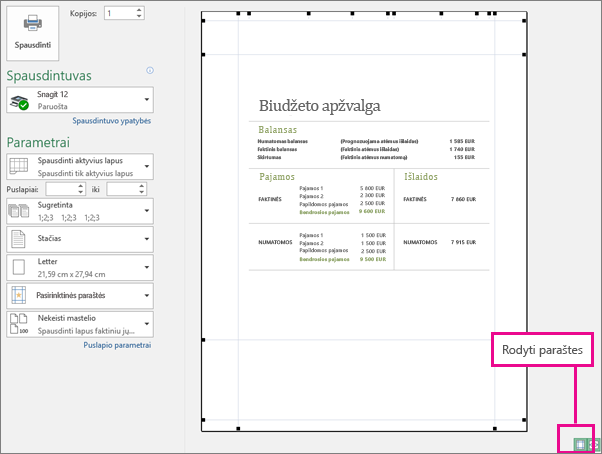Click the Letter paper size icon
The height and width of the screenshot is (454, 602).
(x=19, y=267)
